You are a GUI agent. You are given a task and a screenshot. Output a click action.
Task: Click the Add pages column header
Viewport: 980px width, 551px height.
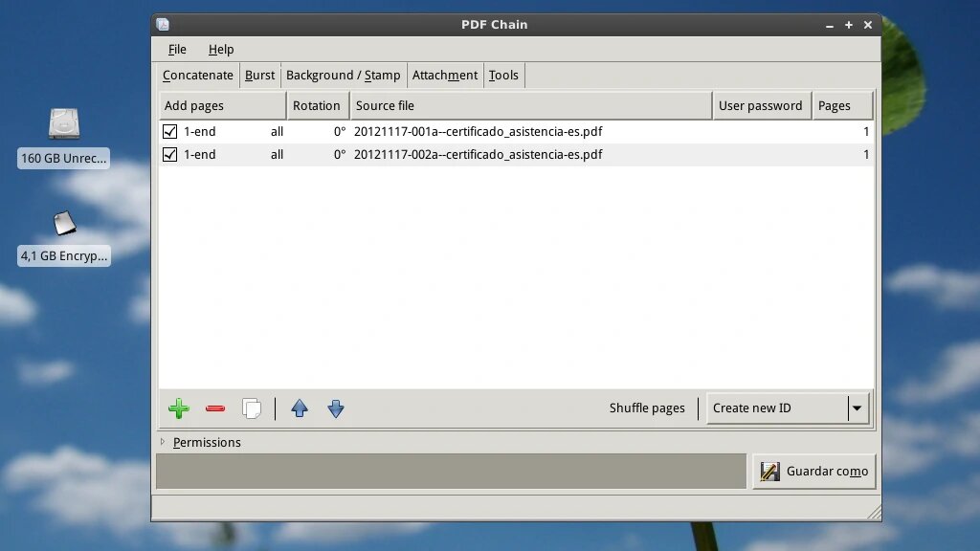pos(222,105)
